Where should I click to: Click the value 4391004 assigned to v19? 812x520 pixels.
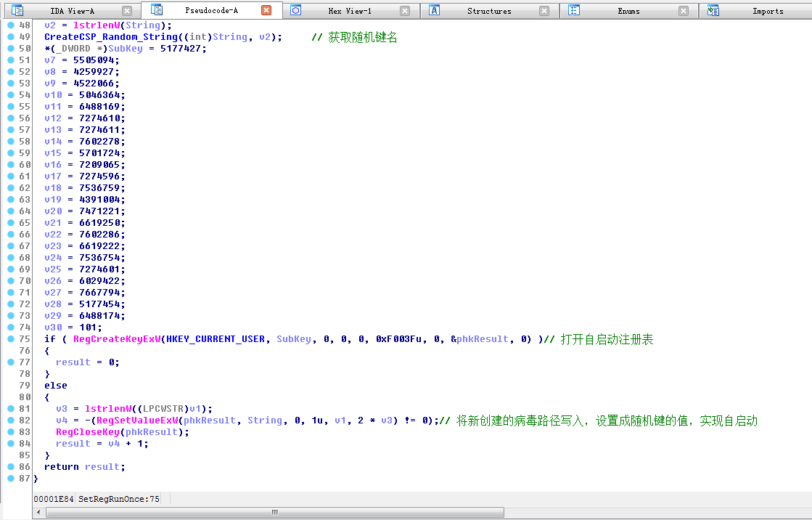pyautogui.click(x=99, y=200)
